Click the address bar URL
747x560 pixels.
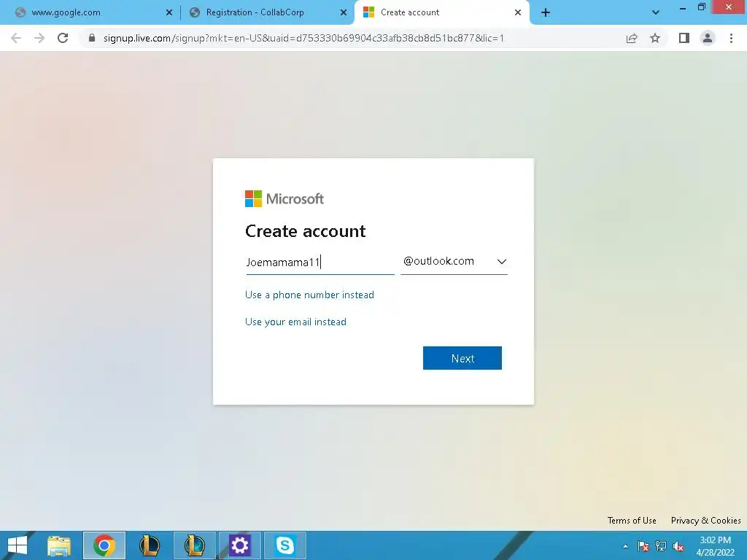[304, 38]
